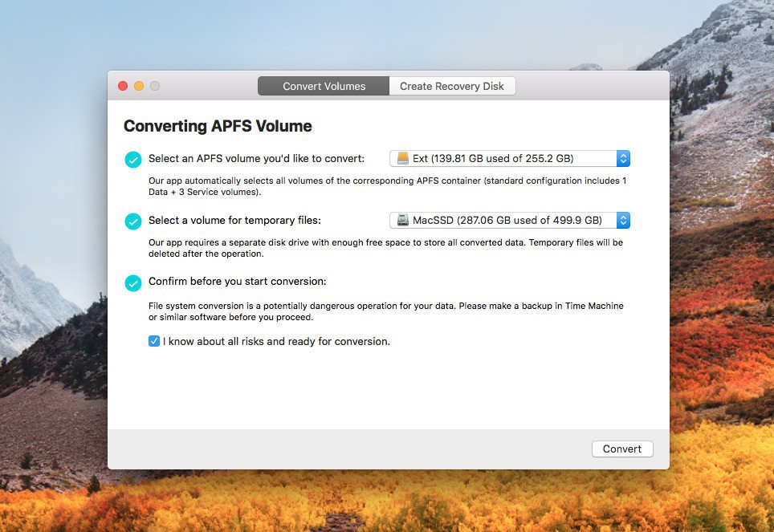Click the gray disabled zoom window button
The height and width of the screenshot is (532, 774).
click(155, 86)
